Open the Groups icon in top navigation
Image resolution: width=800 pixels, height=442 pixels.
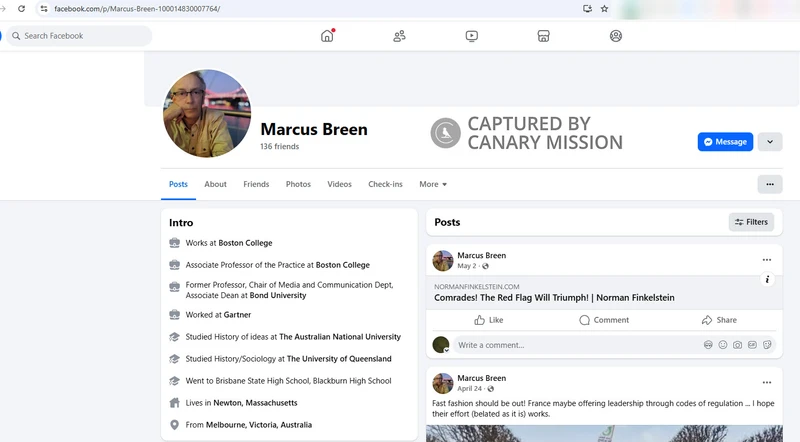(616, 36)
